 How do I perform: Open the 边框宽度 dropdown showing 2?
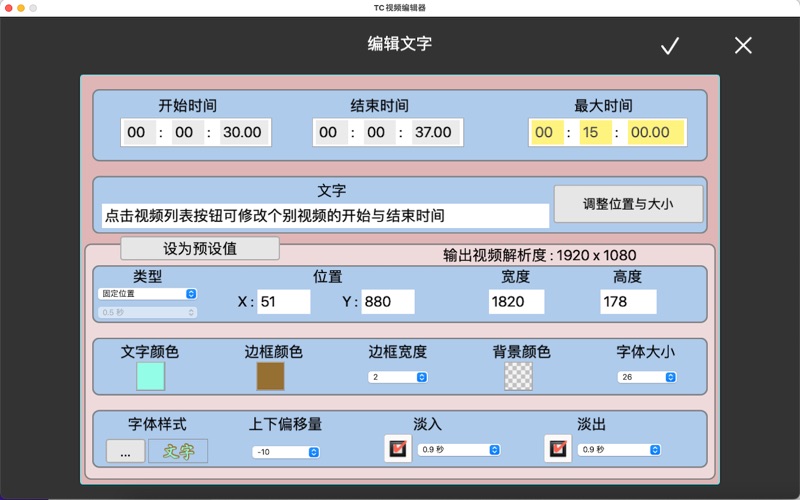click(397, 377)
